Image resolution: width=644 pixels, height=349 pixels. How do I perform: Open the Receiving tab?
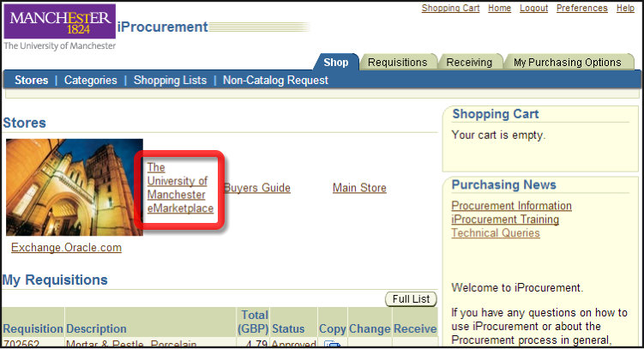469,63
